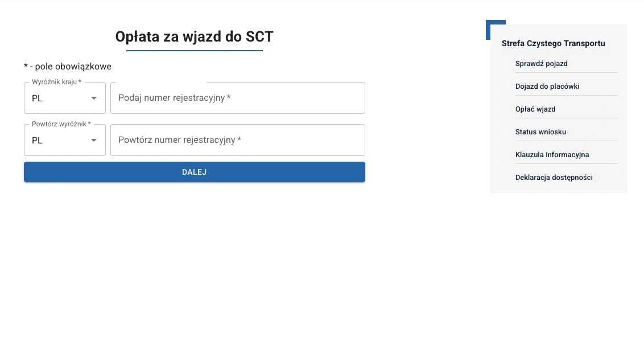
Task: Click the Strefa Czystego Transportu heading
Action: [553, 43]
